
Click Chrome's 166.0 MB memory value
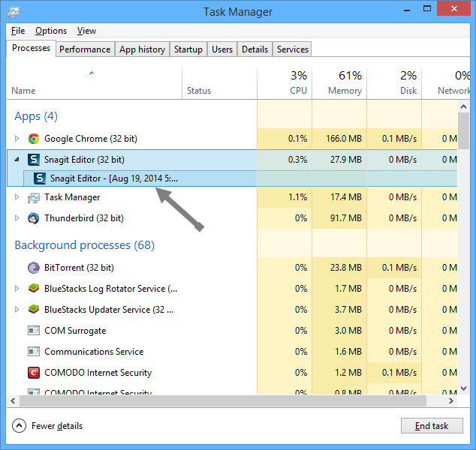344,139
